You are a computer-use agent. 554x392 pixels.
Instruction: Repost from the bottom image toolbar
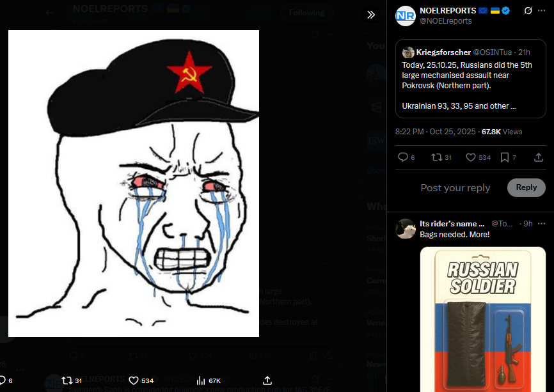[67, 380]
